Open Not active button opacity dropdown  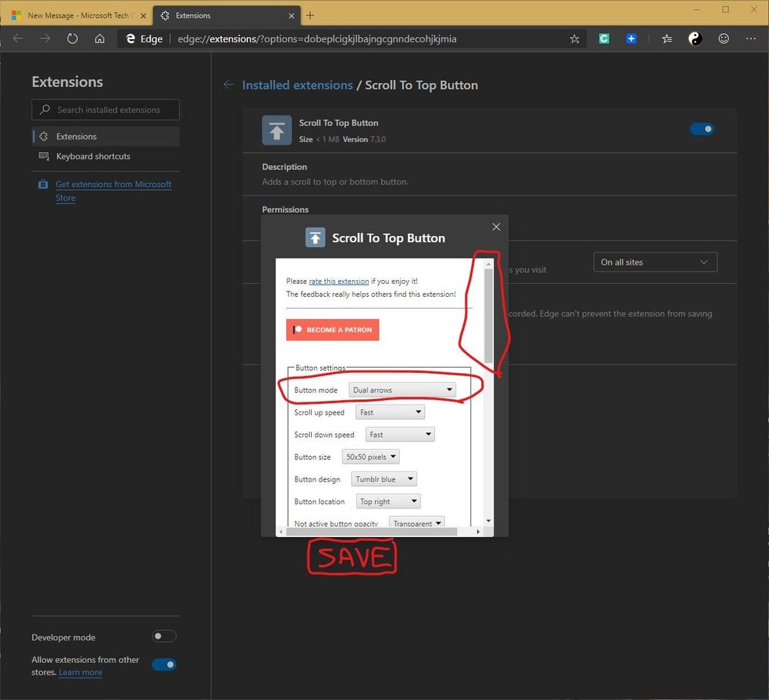coord(417,522)
